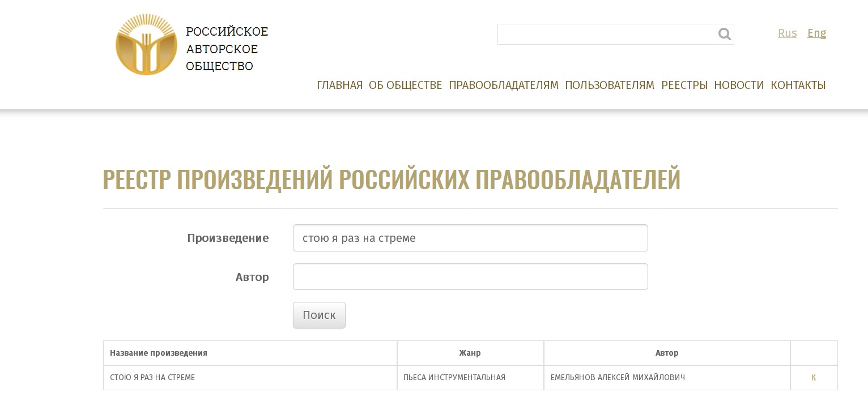The width and height of the screenshot is (868, 418).
Task: Select the 'ЕМЕЛЬЯНОВ АЛЕКСЕЙ МИХАЙЛОВИЧ' cell
Action: pyautogui.click(x=667, y=378)
